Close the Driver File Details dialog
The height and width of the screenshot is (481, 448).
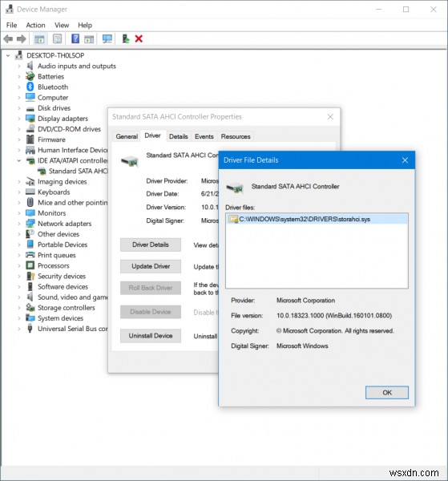click(405, 160)
